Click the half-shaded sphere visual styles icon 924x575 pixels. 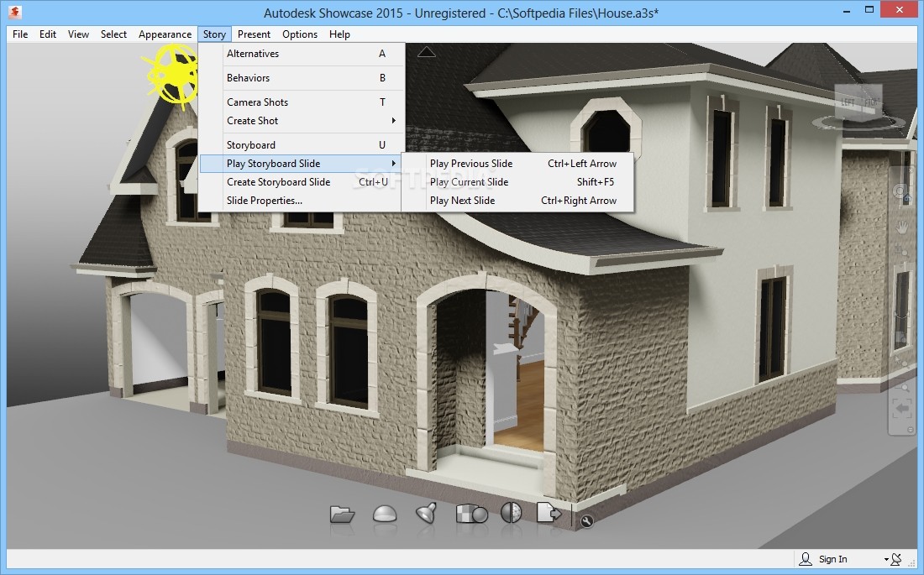pyautogui.click(x=511, y=513)
